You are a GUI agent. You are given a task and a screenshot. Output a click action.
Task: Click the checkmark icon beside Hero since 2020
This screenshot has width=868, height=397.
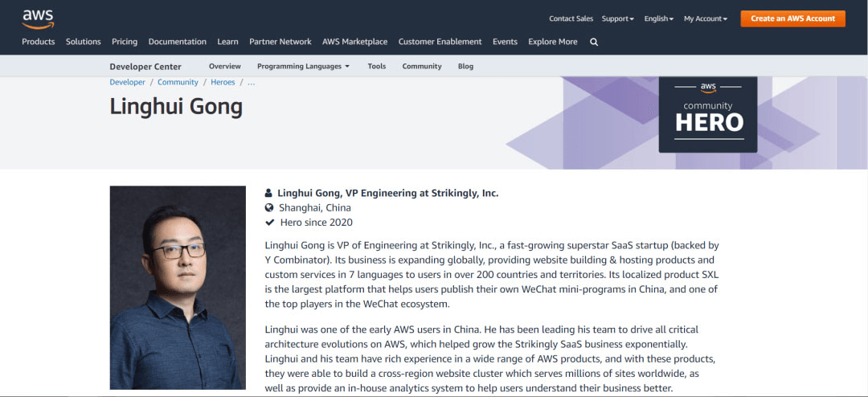click(x=269, y=223)
